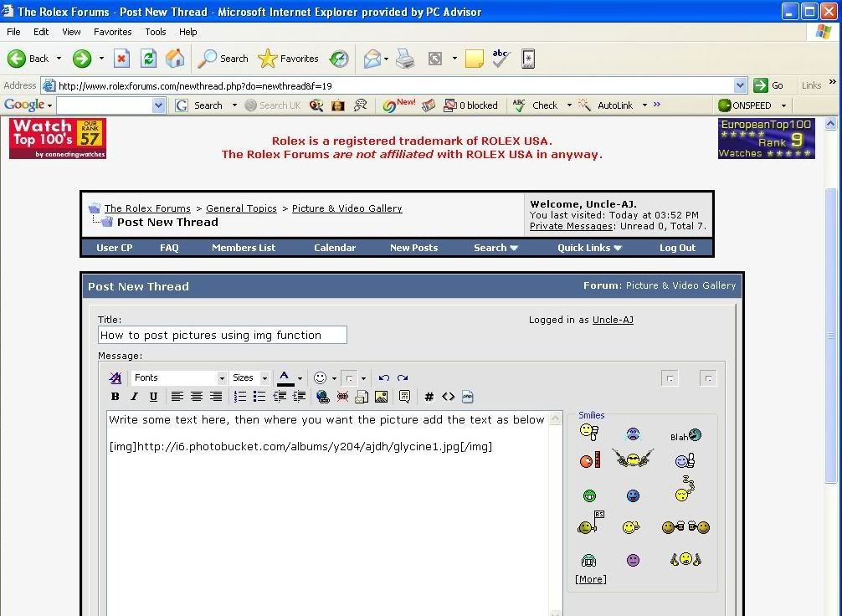Viewport: 842px width, 616px height.
Task: Click inside the Message text area
Action: [x=327, y=513]
